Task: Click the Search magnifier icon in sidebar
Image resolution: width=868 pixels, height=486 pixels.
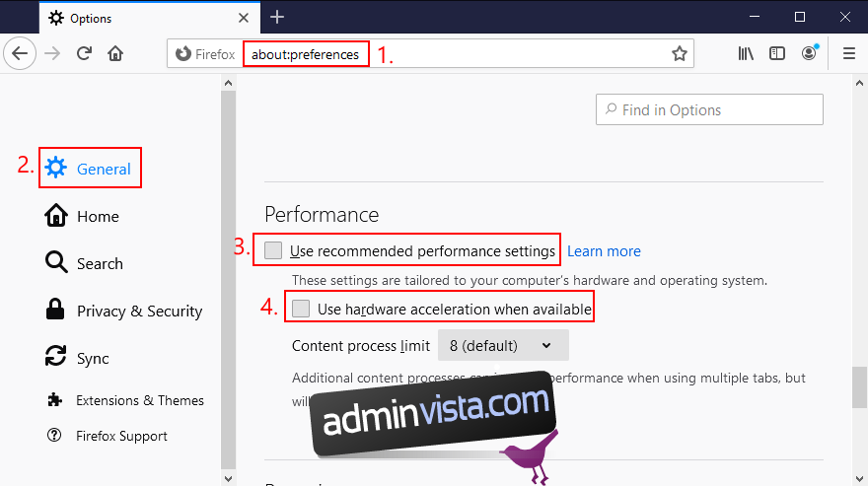Action: click(56, 262)
